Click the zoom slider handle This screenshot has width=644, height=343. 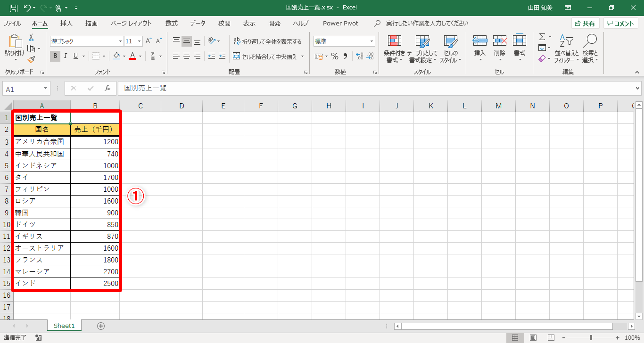coord(591,338)
